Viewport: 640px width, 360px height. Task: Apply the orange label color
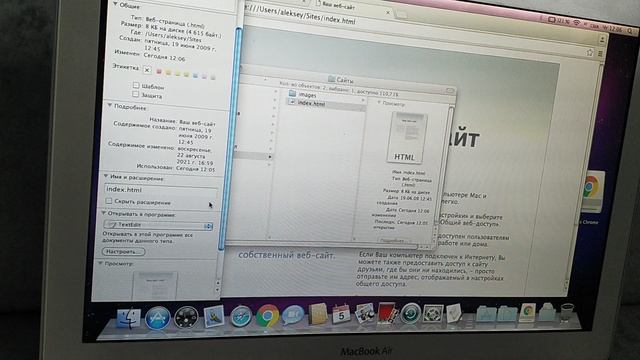click(x=168, y=73)
